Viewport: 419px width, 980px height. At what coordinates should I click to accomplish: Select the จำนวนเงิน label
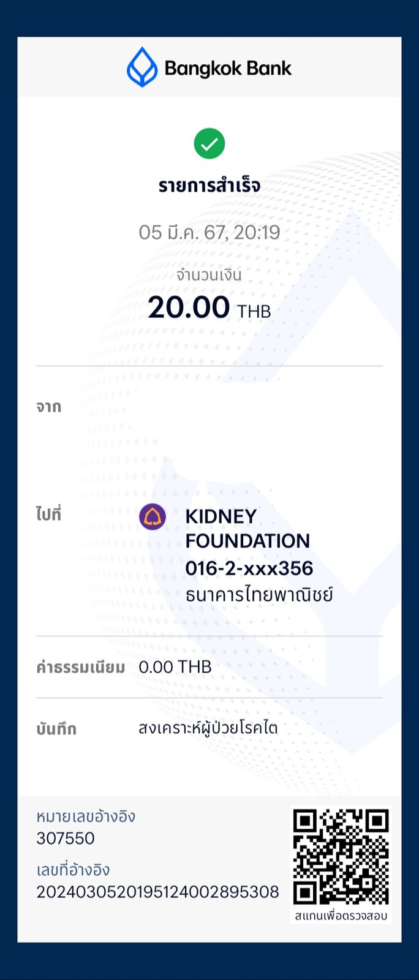(209, 274)
